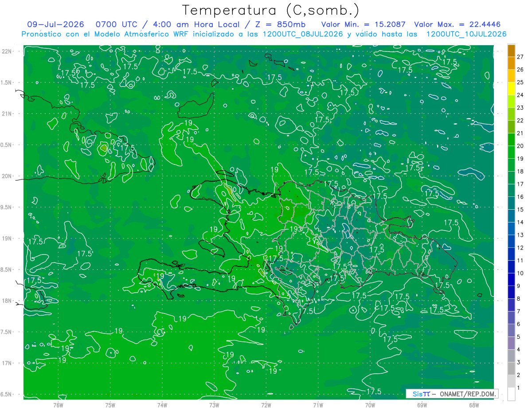The image size is (532, 411).
Task: Click the "22N" latitude axis label
Action: (7, 51)
